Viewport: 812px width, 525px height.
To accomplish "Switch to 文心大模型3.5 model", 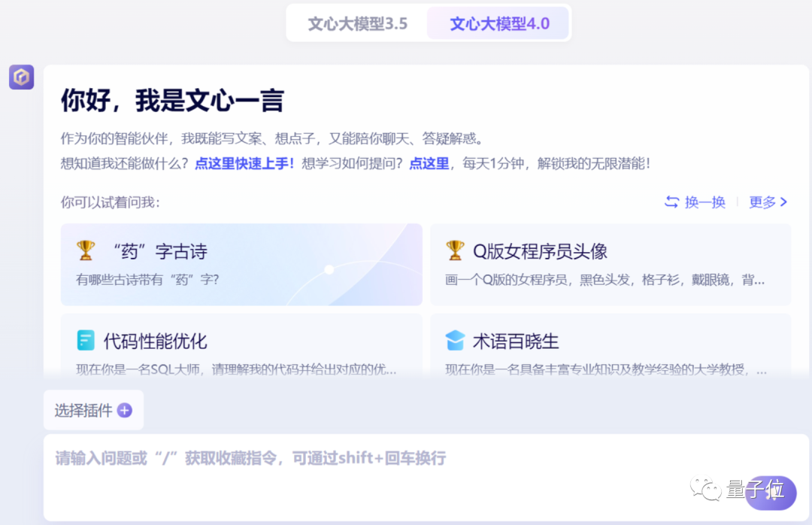I will pyautogui.click(x=356, y=23).
